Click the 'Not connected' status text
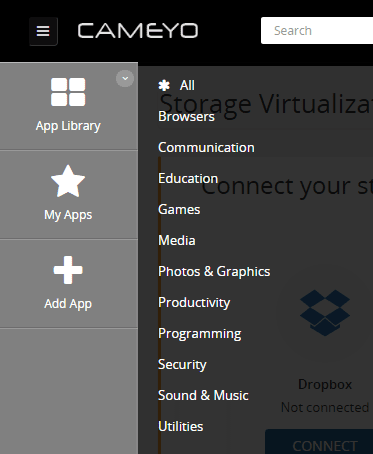The width and height of the screenshot is (373, 454). pyautogui.click(x=325, y=407)
